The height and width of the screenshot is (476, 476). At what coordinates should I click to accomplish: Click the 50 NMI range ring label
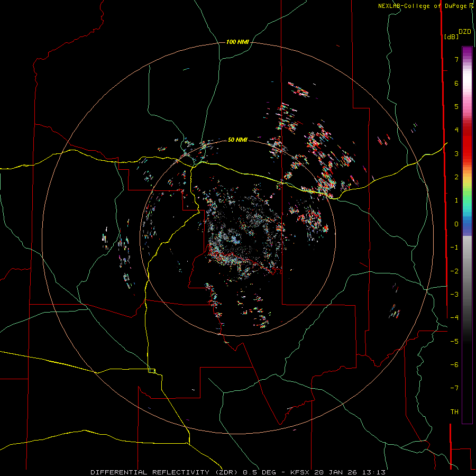(237, 140)
